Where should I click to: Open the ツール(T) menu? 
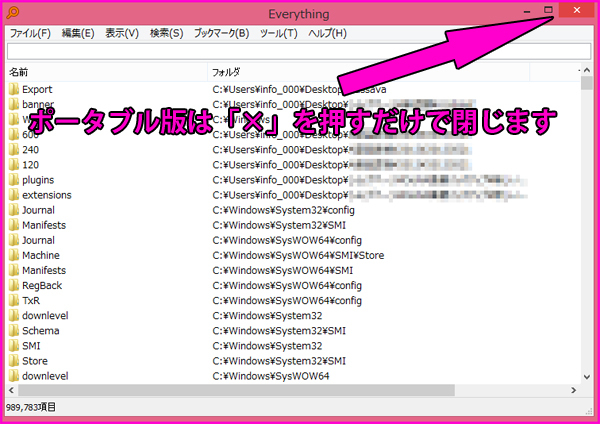(279, 33)
